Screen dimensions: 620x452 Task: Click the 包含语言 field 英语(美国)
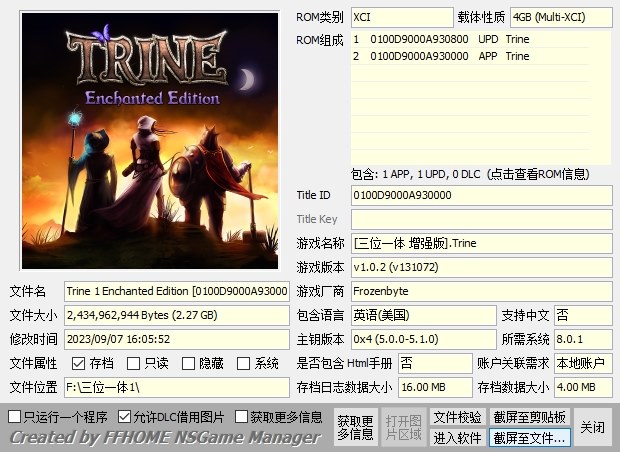423,315
